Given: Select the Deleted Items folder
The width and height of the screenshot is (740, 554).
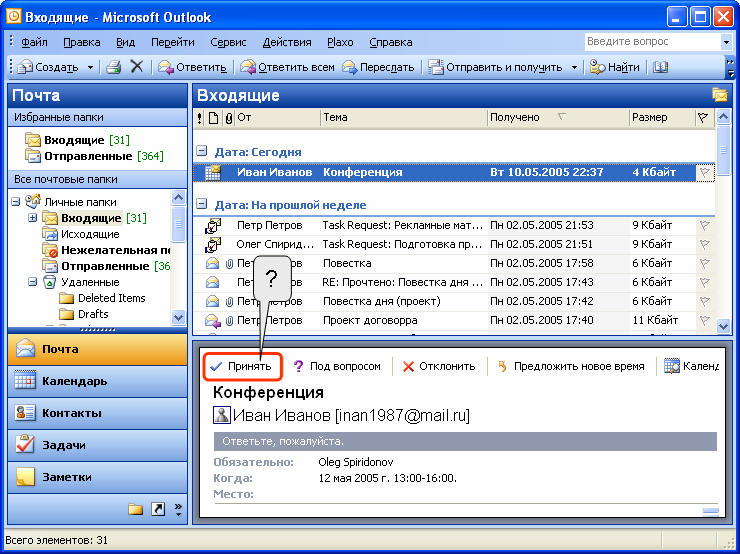Looking at the screenshot, I should (x=102, y=298).
